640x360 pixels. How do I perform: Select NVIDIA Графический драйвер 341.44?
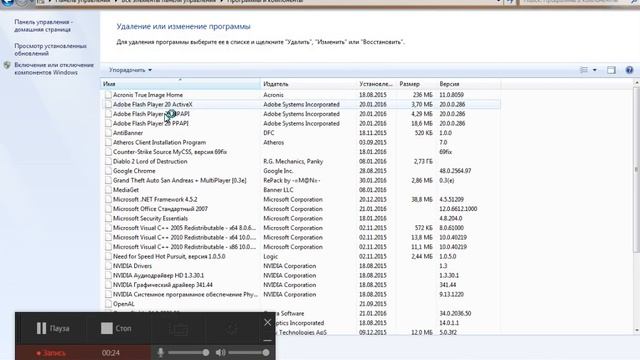point(300,285)
